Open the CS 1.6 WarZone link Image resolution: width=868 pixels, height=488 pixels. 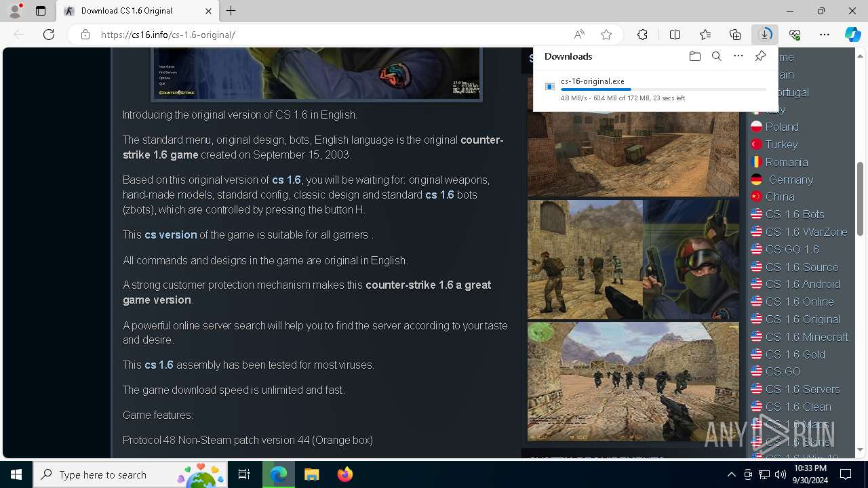[806, 232]
